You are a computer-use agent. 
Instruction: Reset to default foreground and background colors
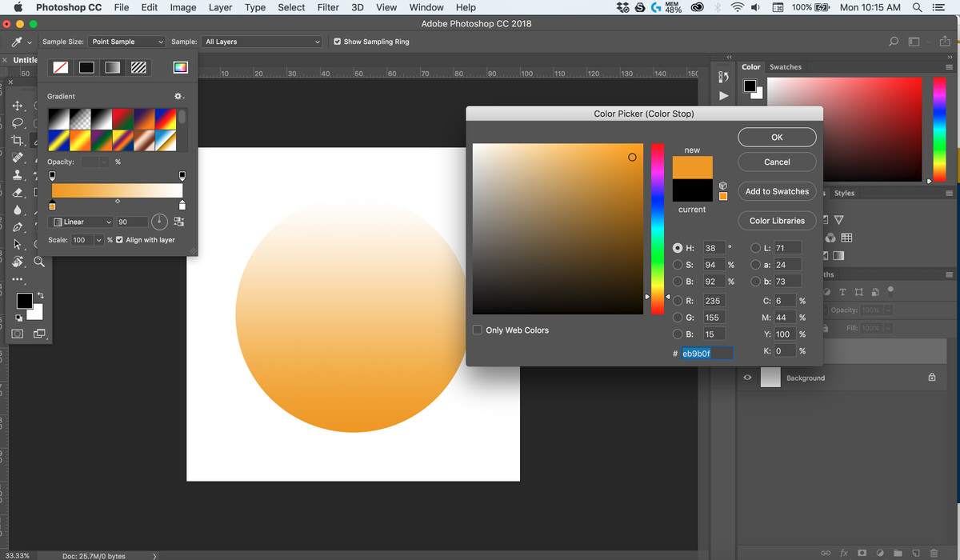[18, 318]
